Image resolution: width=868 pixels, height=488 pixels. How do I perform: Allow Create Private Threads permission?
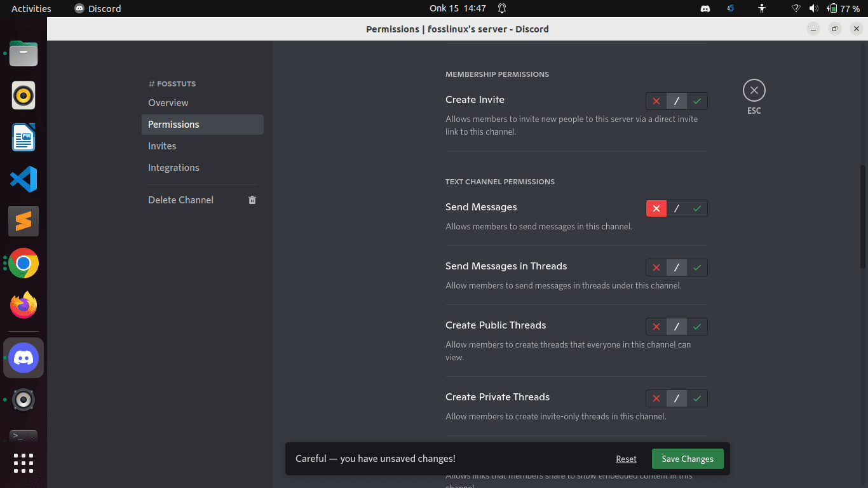click(697, 398)
